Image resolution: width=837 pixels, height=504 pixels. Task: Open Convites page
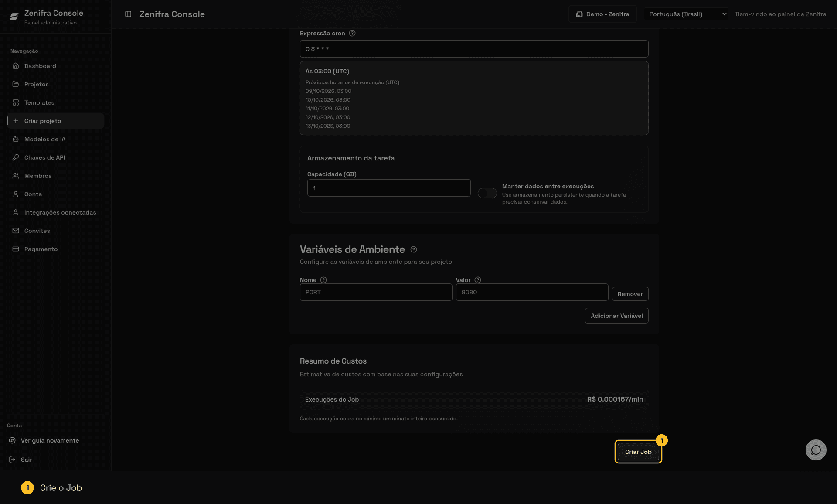point(56,231)
